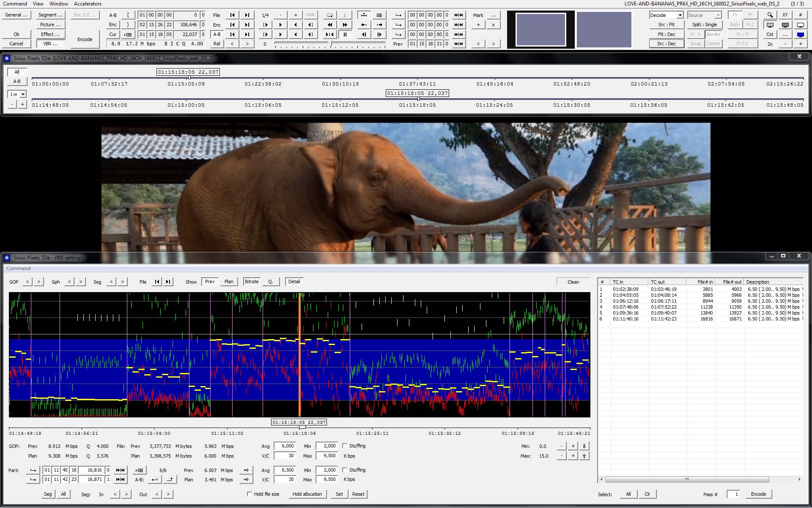Viewport: 812px width, 508px height.
Task: Click the Max up double-arrow icon
Action: [x=584, y=456]
